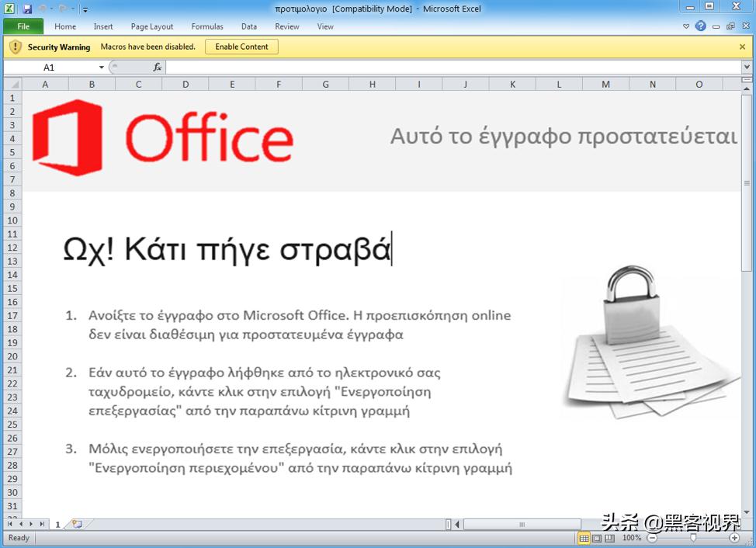Click the Name Box showing A1
Viewport: 756px width, 548px height.
click(x=49, y=68)
